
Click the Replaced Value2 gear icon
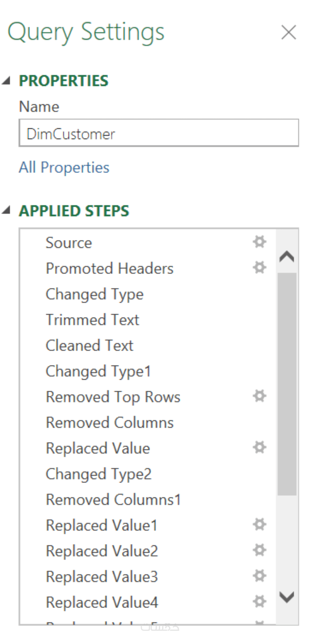[259, 550]
